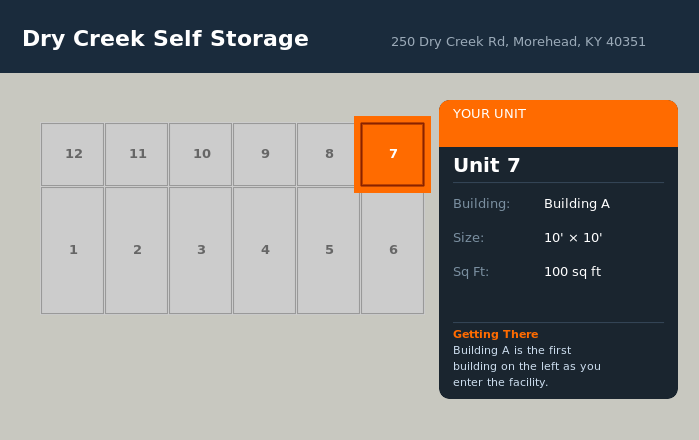This screenshot has height=440, width=699.
Task: Click the 10' × 10' size value
Action: click(x=573, y=238)
